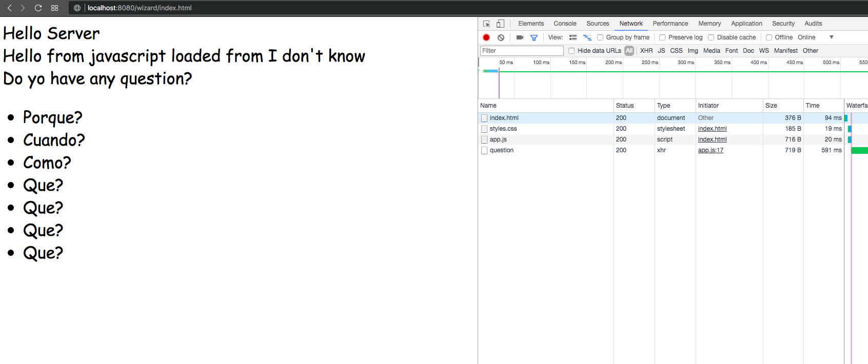
Task: Select the question XHR request
Action: pyautogui.click(x=673, y=150)
